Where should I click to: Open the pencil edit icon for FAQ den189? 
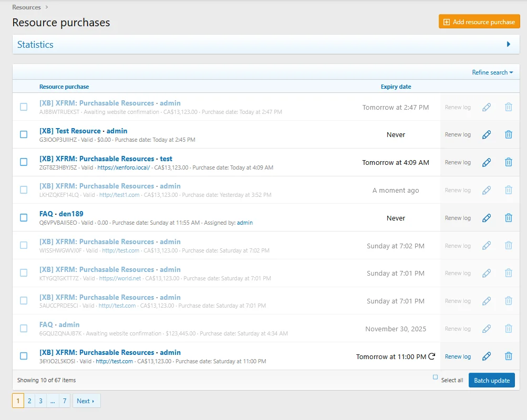click(x=486, y=217)
